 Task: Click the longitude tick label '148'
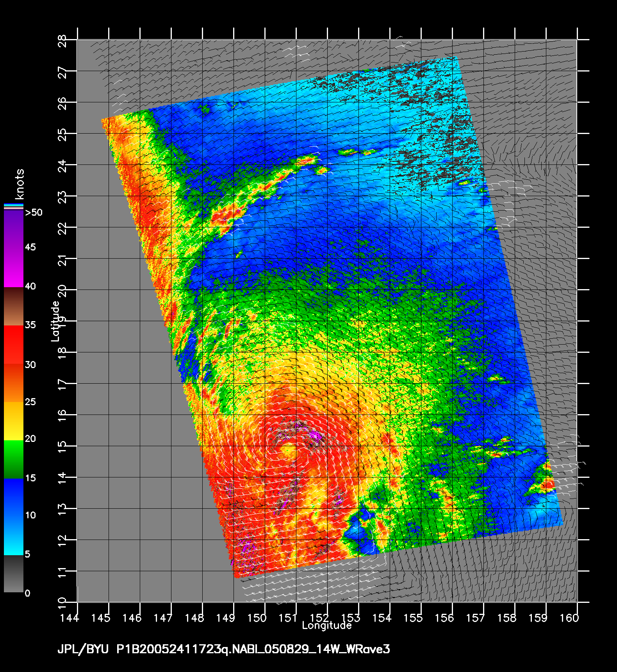194,618
